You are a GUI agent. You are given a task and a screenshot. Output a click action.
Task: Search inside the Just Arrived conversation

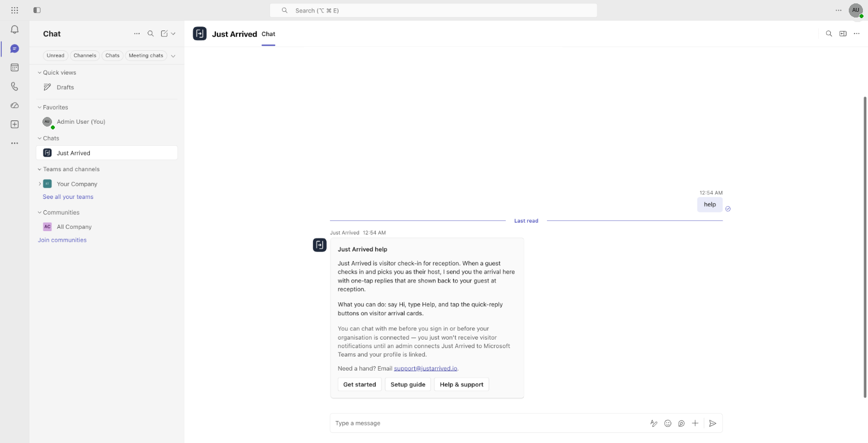click(829, 34)
